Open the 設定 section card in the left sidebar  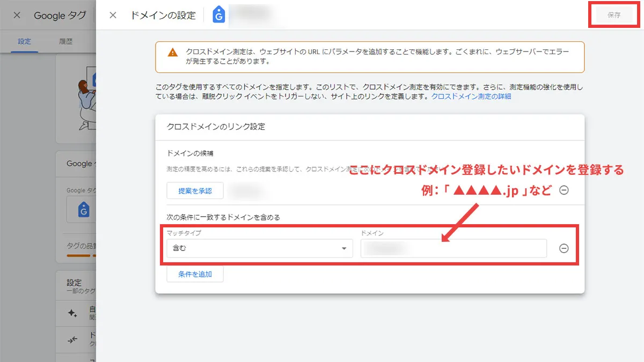click(x=74, y=283)
